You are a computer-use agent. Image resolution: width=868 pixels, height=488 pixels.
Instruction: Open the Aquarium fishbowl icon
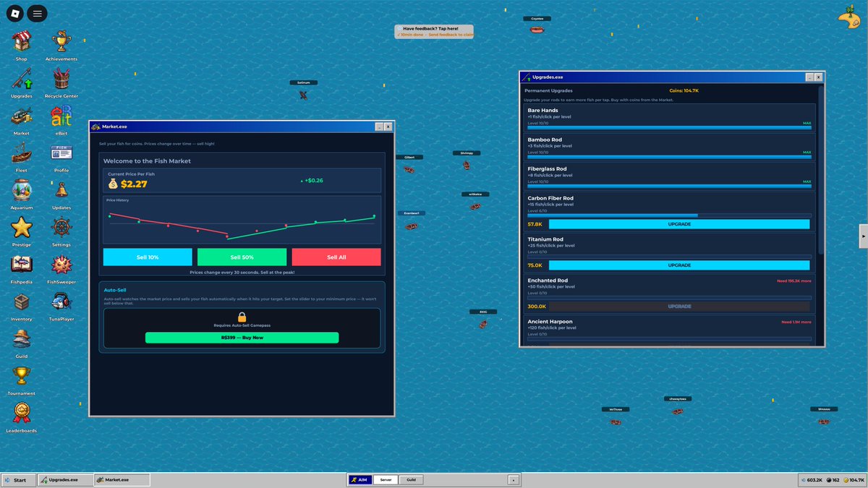point(22,189)
